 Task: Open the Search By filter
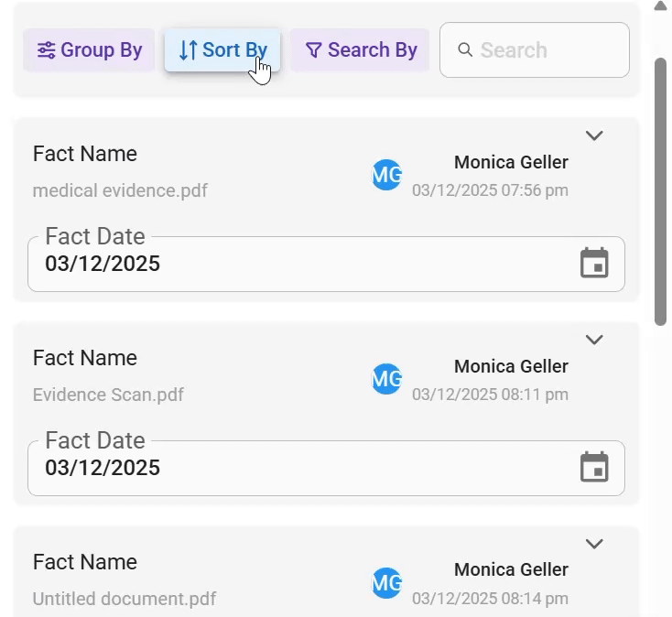(x=360, y=50)
